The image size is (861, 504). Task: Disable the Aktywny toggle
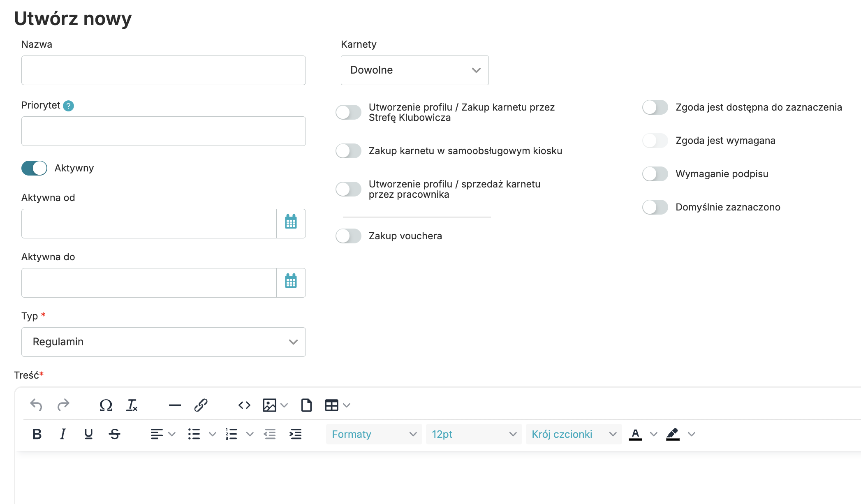[35, 168]
